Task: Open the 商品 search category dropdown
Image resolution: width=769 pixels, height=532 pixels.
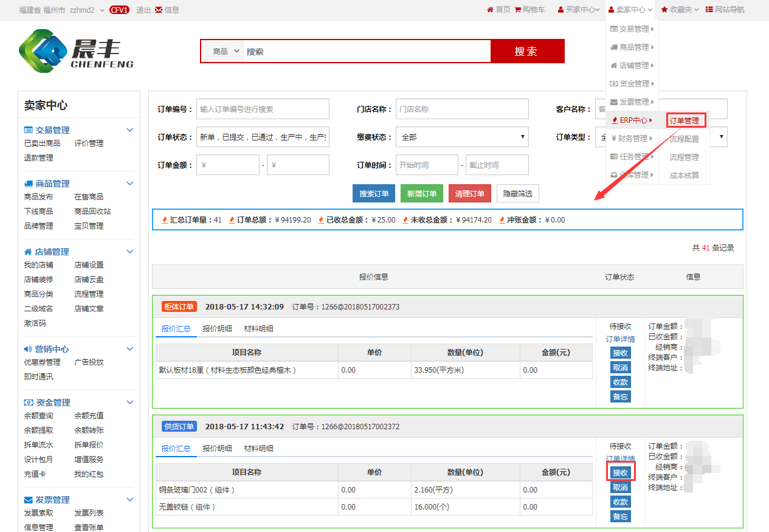Action: tap(223, 52)
